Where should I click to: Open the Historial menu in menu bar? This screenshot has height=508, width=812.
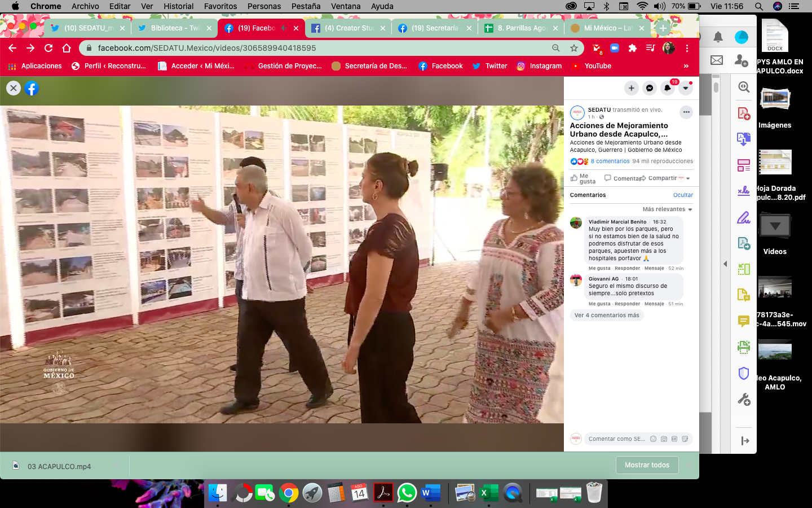click(x=178, y=6)
